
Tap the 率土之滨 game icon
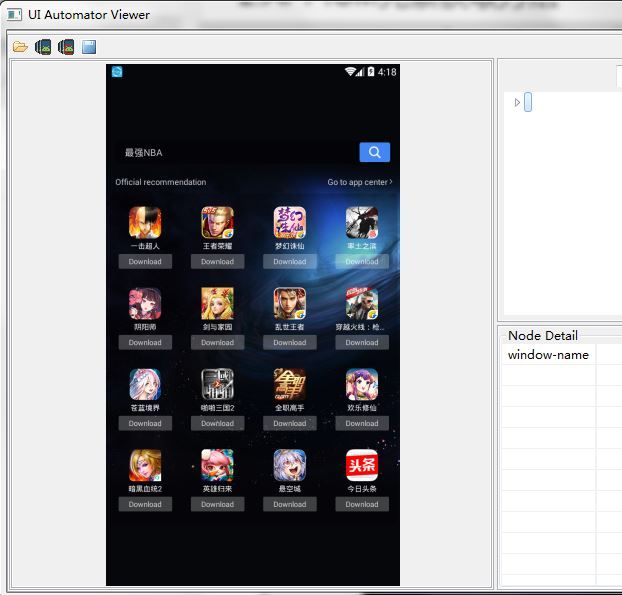[x=362, y=223]
